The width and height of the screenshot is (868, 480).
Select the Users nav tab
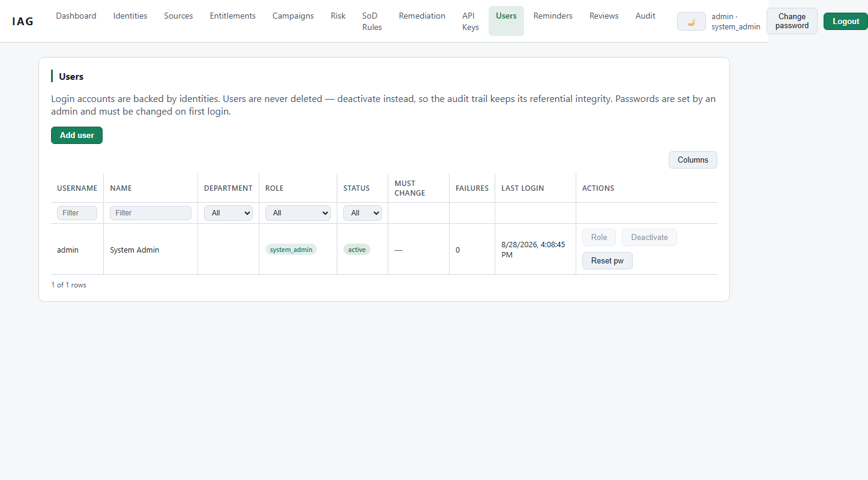[506, 21]
